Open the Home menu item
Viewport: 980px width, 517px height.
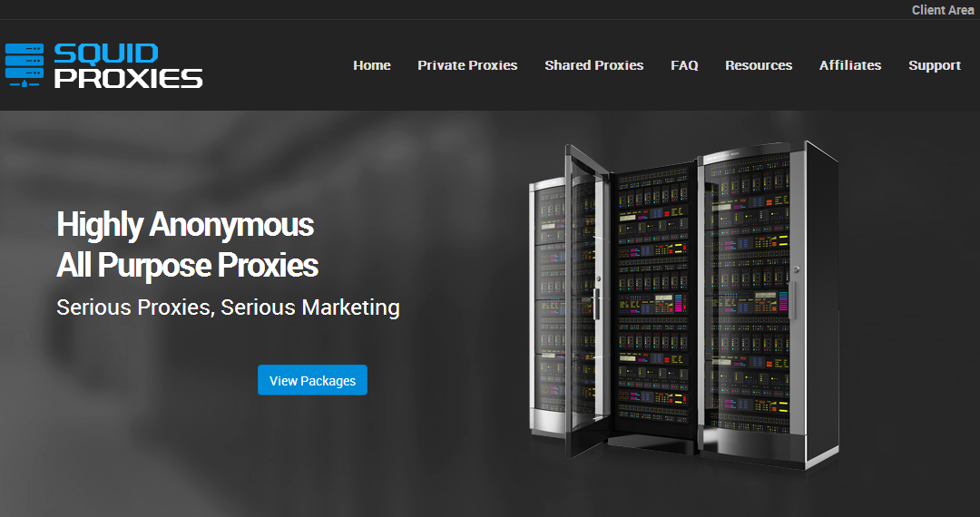pos(372,65)
